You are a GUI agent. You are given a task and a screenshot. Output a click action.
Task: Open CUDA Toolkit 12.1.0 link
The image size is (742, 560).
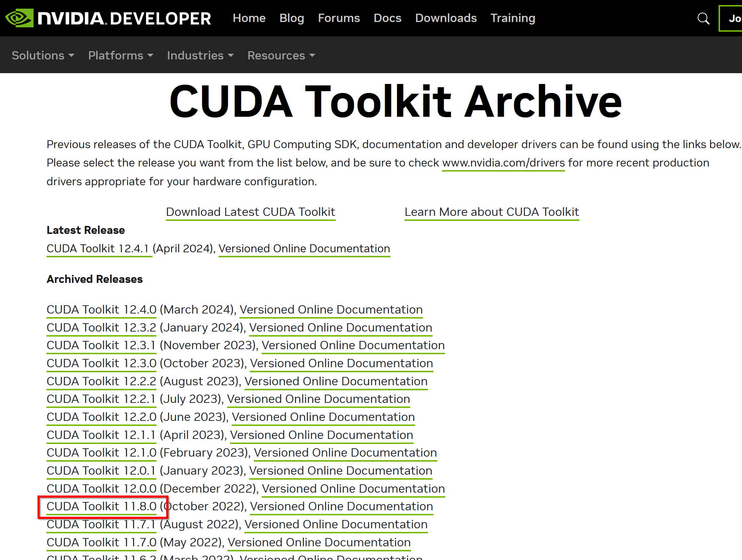click(101, 453)
